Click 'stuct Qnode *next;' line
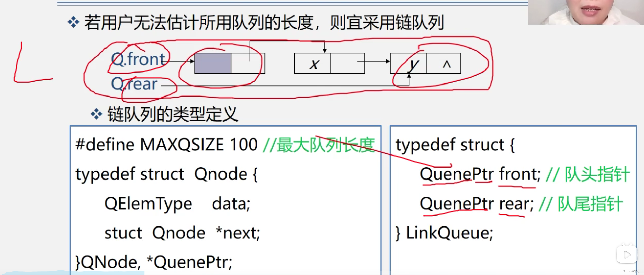Screen dimensions: 644x275 tap(182, 233)
